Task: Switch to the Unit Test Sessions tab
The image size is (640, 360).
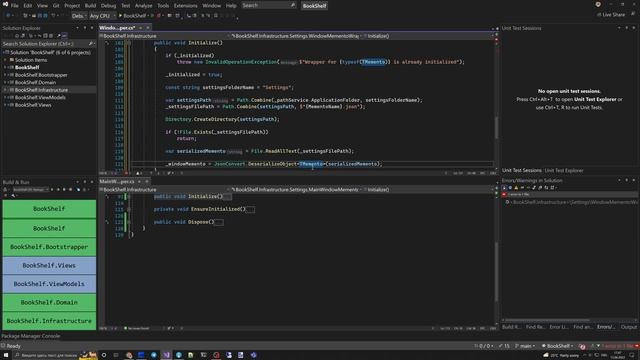Action: [522, 171]
